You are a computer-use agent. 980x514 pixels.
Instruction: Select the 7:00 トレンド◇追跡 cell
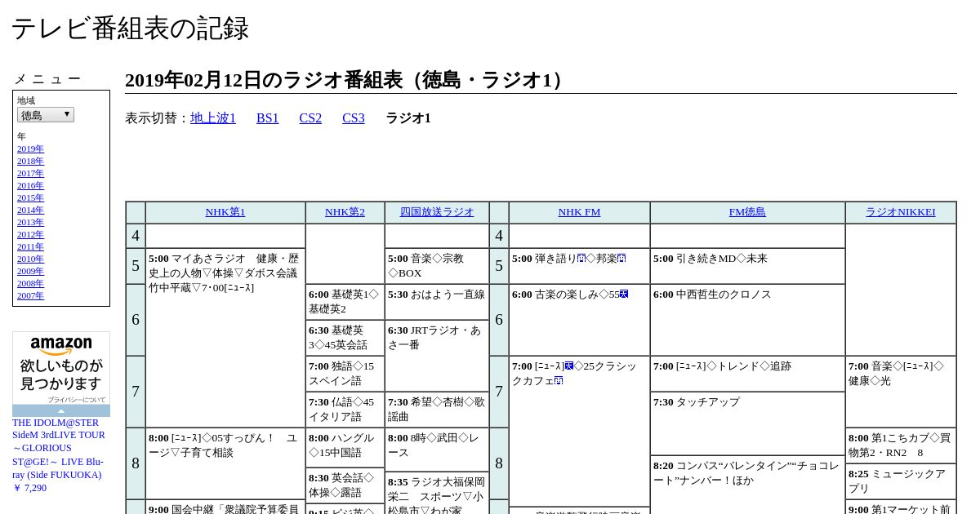point(747,374)
